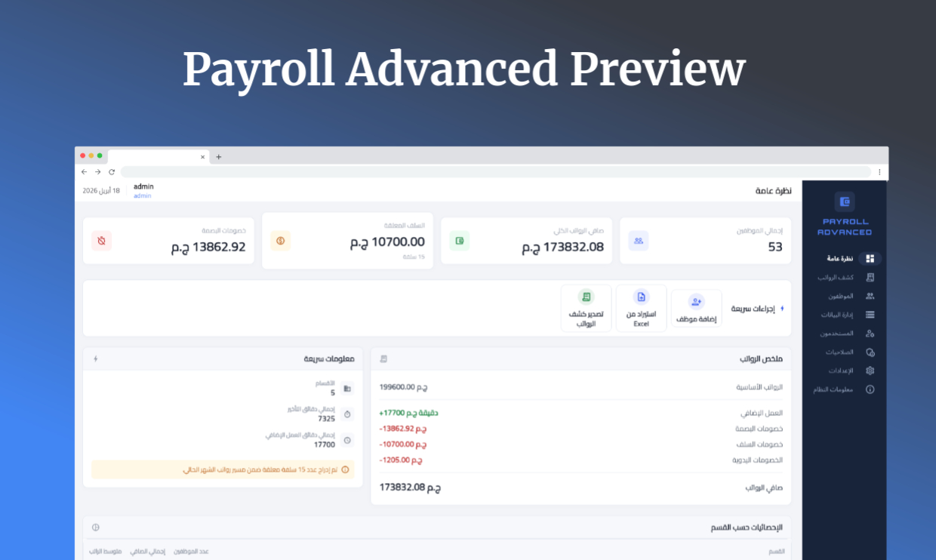Image resolution: width=936 pixels, height=560 pixels.
Task: Click the red -1205.00 manual deductions amount
Action: click(x=401, y=460)
